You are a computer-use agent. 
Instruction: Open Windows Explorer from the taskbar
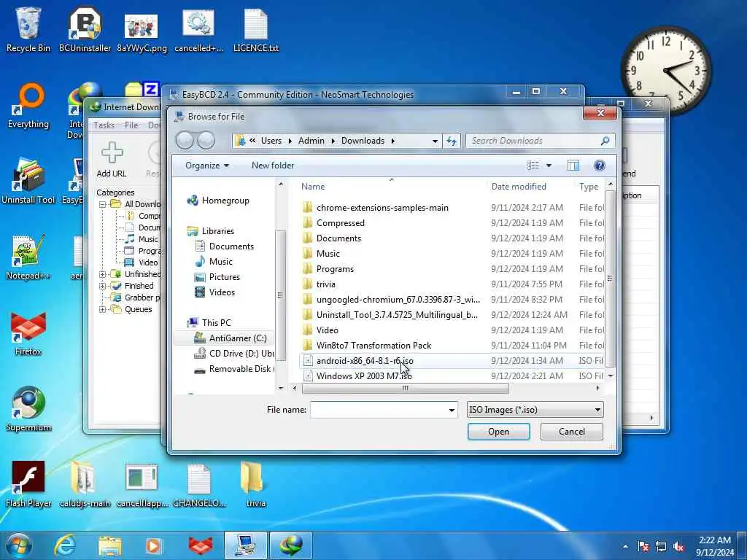click(110, 545)
